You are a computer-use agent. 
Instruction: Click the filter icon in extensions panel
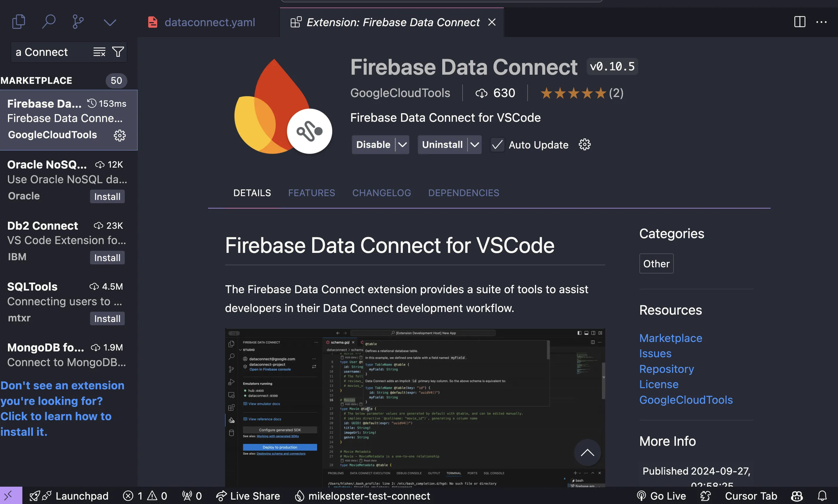click(120, 52)
